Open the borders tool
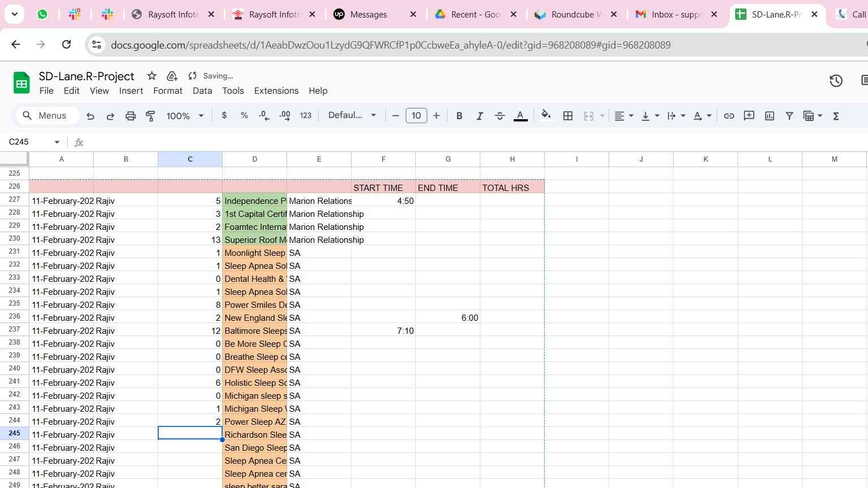The width and height of the screenshot is (868, 488). (x=568, y=116)
